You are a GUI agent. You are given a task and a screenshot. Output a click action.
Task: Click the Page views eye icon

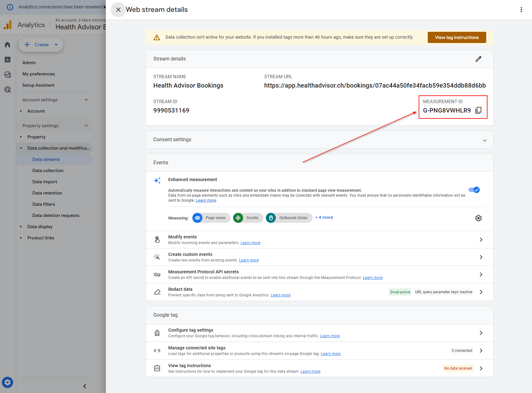click(x=197, y=218)
